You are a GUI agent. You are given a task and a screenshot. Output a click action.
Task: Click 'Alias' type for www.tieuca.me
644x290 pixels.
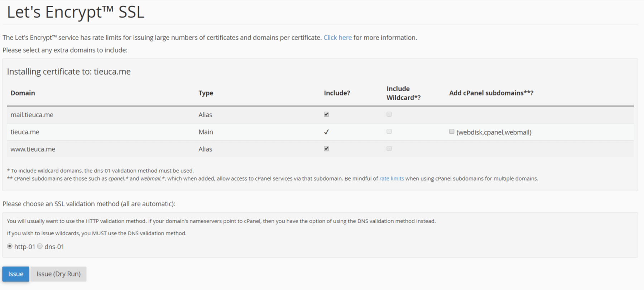click(205, 149)
